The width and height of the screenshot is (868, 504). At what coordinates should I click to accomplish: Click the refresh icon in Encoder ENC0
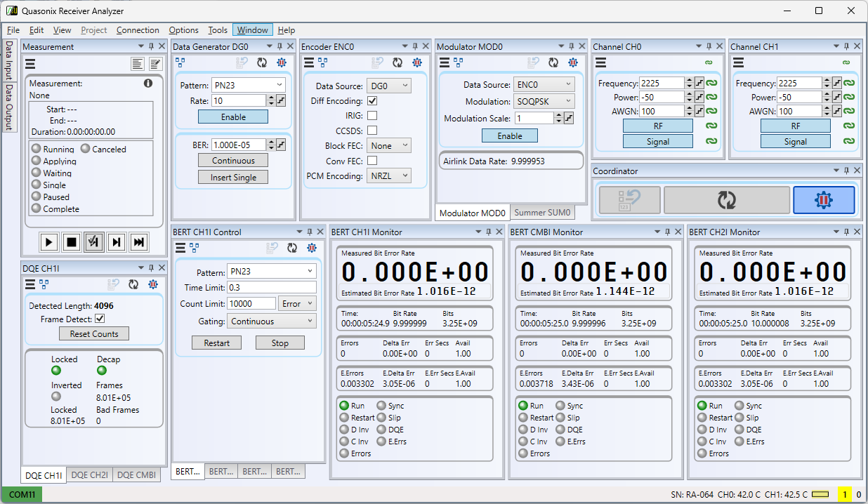coord(397,62)
